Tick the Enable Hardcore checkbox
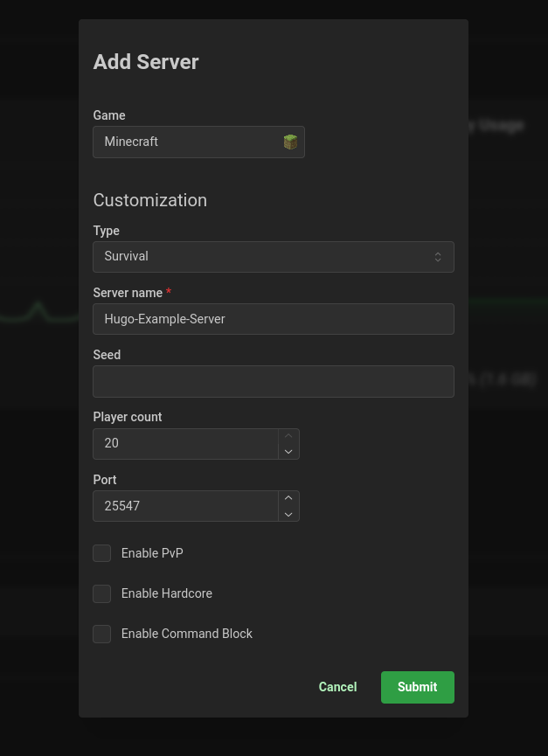The height and width of the screenshot is (756, 548). (102, 593)
